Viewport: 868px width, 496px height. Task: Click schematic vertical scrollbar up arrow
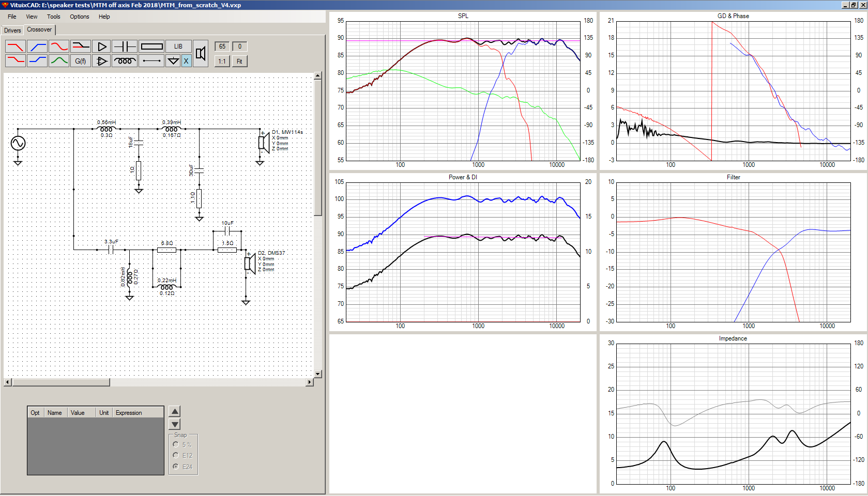[318, 76]
